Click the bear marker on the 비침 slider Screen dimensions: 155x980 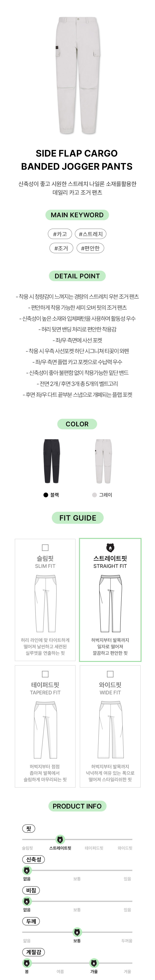(27, 901)
